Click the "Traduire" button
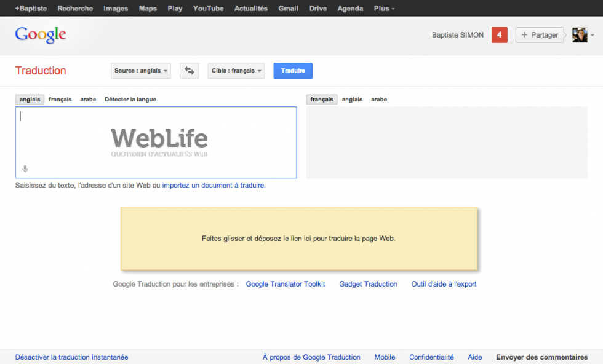Screen dimensions: 603x364 (x=292, y=70)
